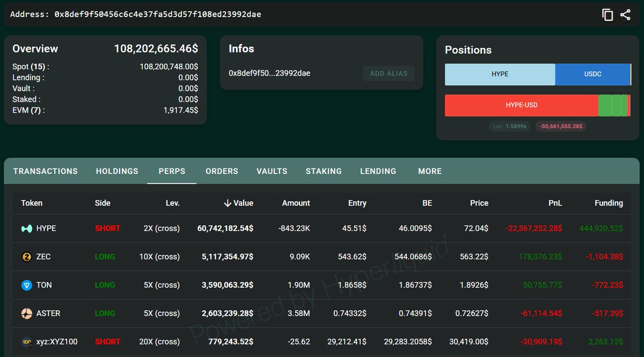This screenshot has height=357, width=644.
Task: Open the TRANSACTIONS tab
Action: tap(46, 171)
